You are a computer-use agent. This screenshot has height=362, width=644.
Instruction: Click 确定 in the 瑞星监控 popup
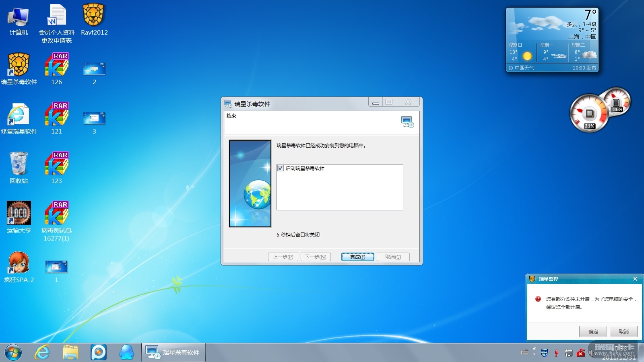(x=593, y=331)
